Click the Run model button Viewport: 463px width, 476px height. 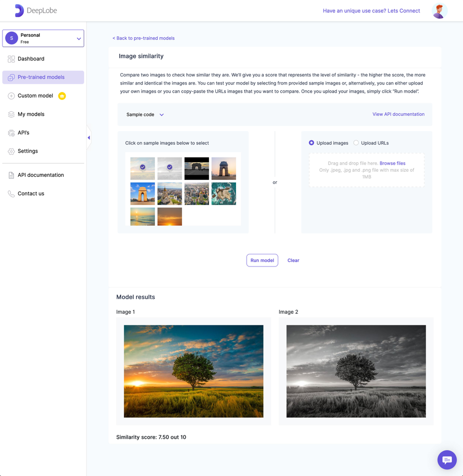click(262, 260)
